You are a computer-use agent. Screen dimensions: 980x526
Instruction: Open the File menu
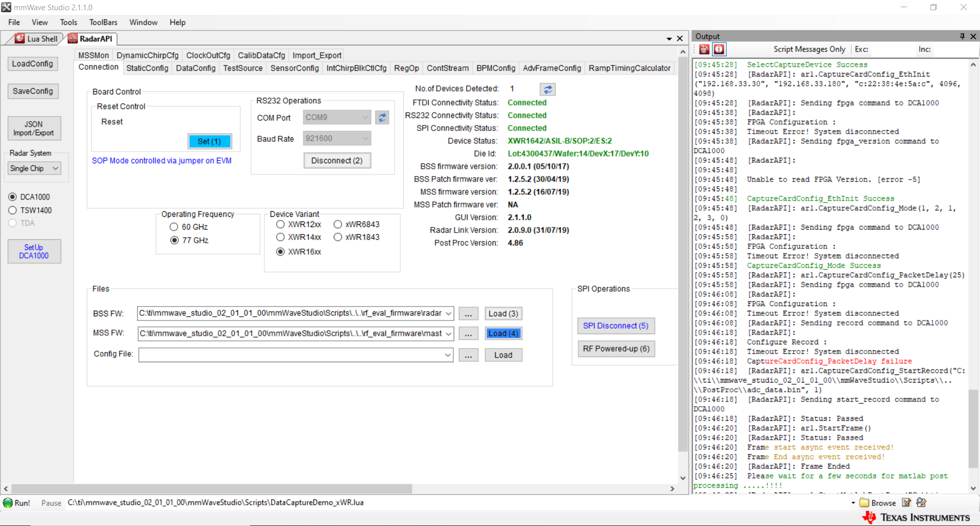tap(14, 22)
